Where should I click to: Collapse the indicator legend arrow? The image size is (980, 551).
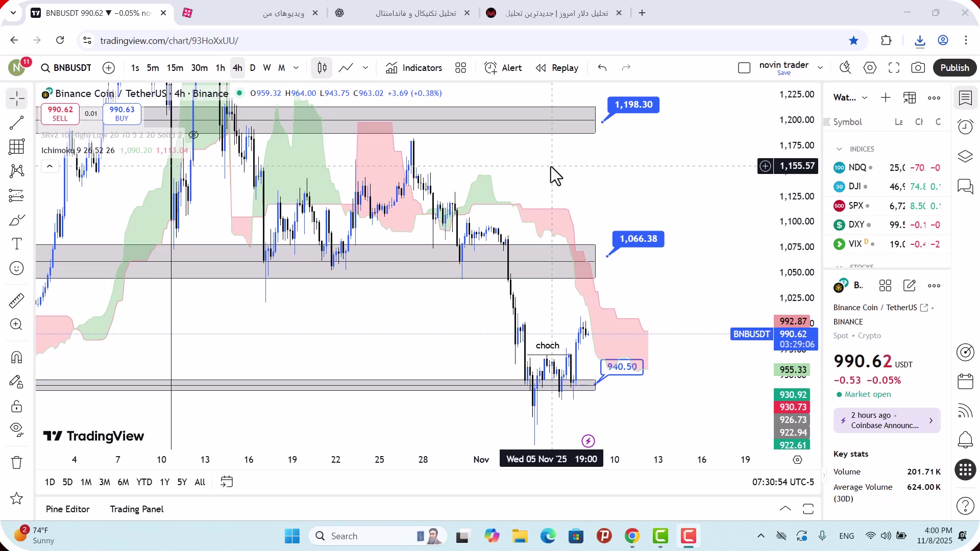[50, 166]
